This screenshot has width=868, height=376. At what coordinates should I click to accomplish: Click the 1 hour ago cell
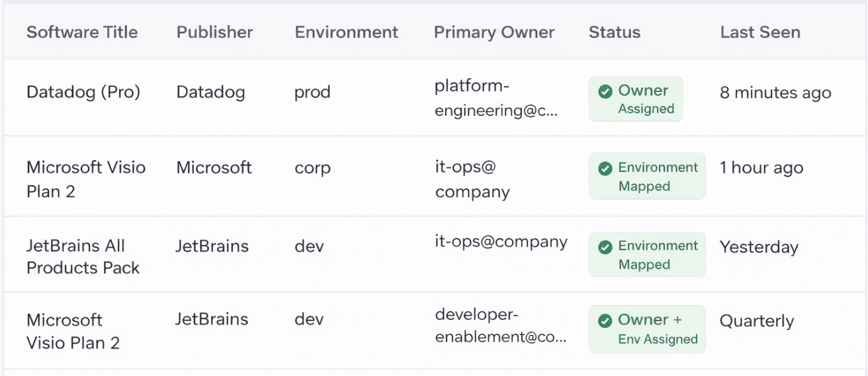(761, 167)
